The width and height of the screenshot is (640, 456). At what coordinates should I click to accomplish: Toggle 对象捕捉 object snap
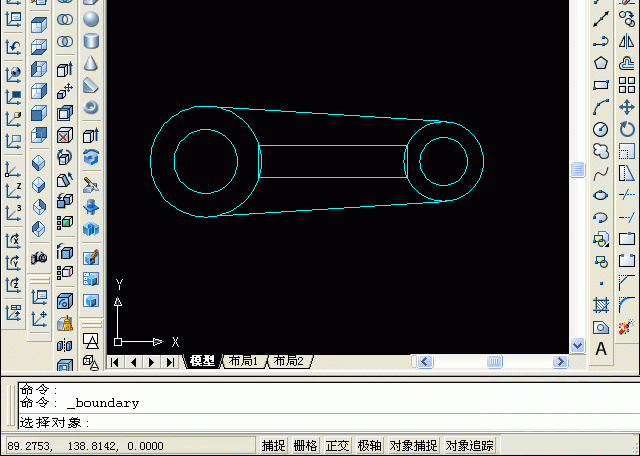click(413, 446)
